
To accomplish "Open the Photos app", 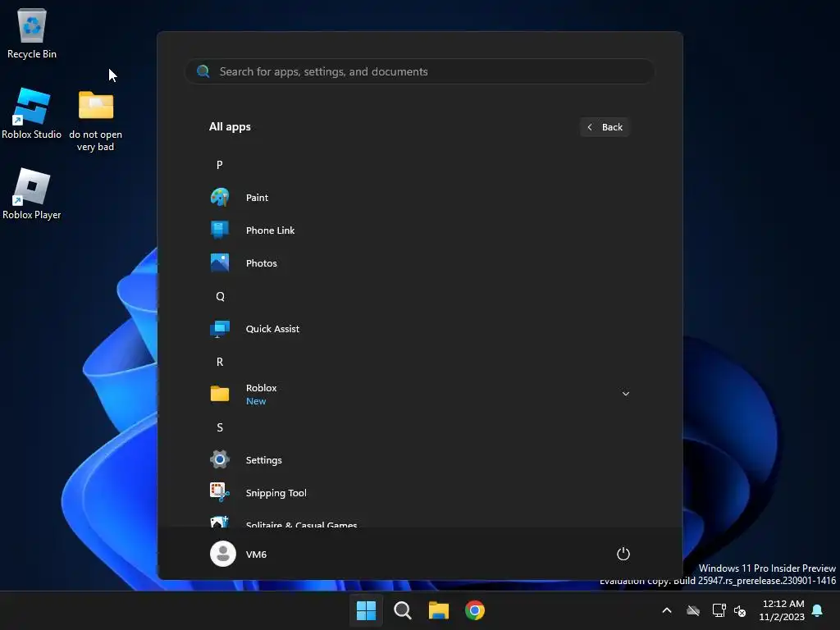I will pyautogui.click(x=419, y=263).
